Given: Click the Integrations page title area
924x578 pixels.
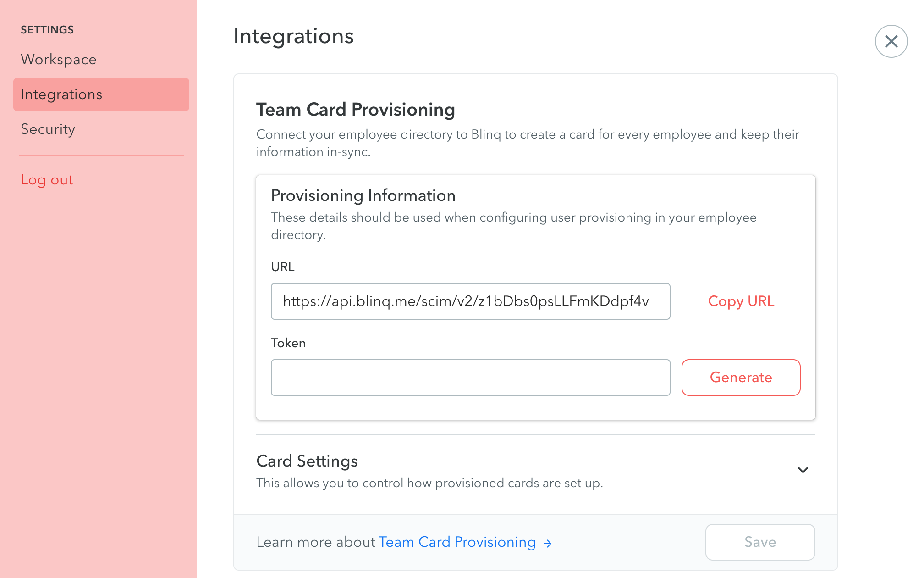Looking at the screenshot, I should 294,36.
